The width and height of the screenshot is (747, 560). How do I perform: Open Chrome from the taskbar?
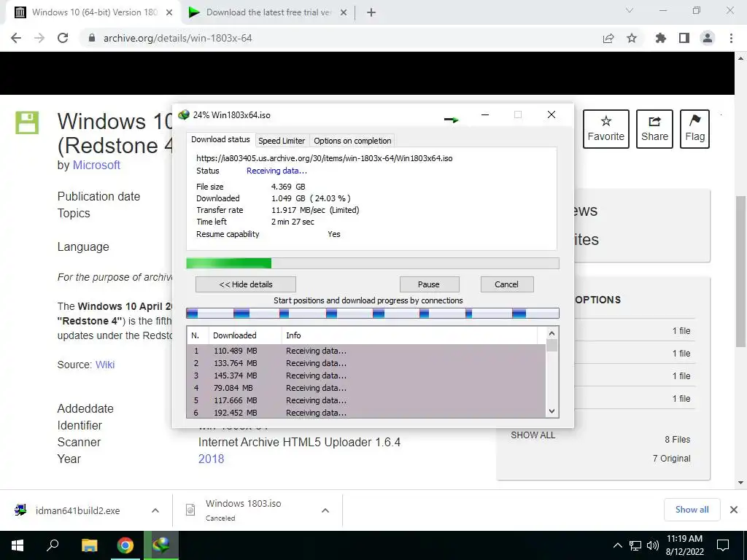tap(125, 545)
